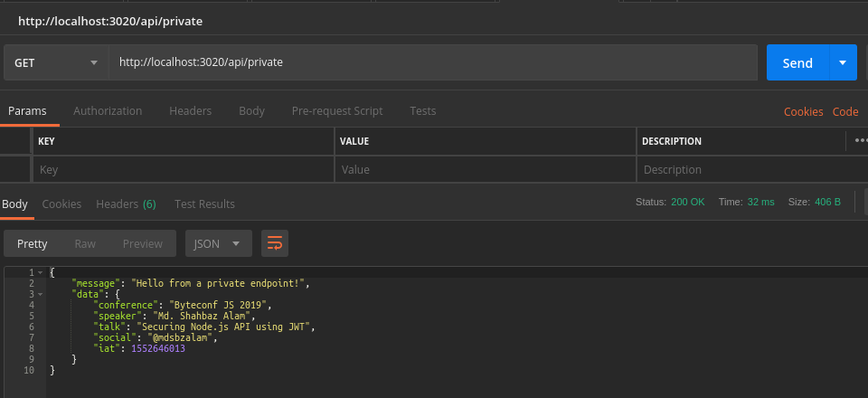Image resolution: width=868 pixels, height=398 pixels.
Task: Click the request URL input field
Action: [x=433, y=62]
